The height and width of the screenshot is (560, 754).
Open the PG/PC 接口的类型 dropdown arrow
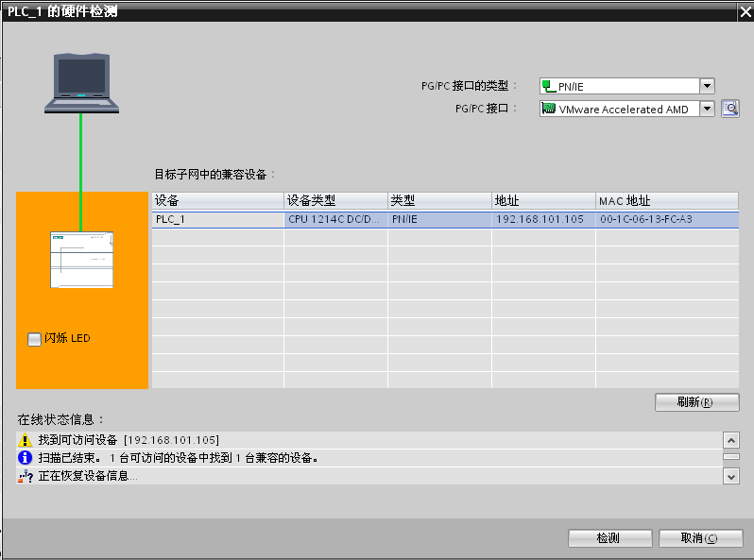point(707,86)
